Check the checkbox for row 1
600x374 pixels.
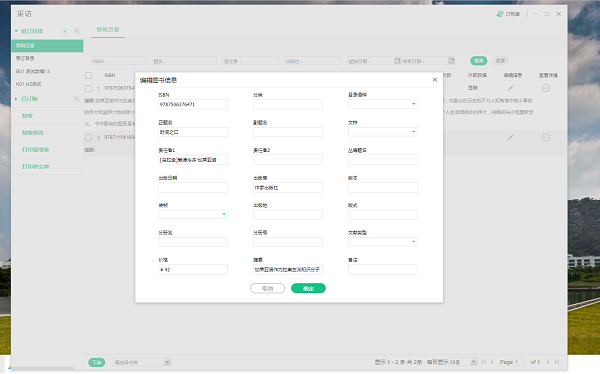(88, 88)
